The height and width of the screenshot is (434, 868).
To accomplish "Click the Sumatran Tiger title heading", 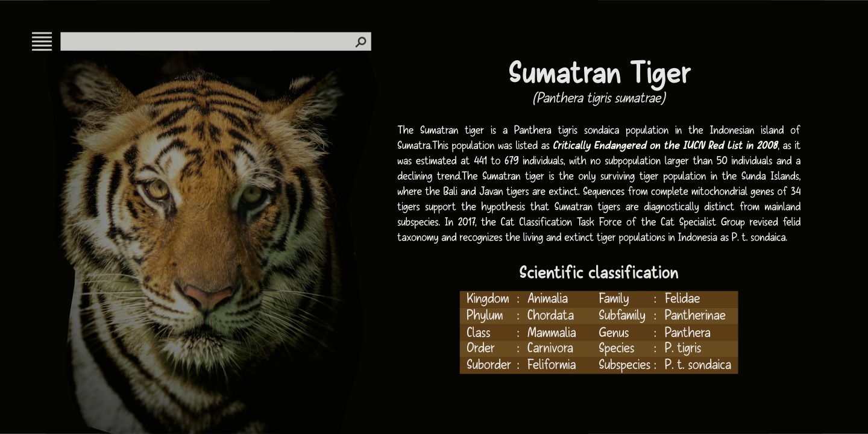I will point(599,74).
